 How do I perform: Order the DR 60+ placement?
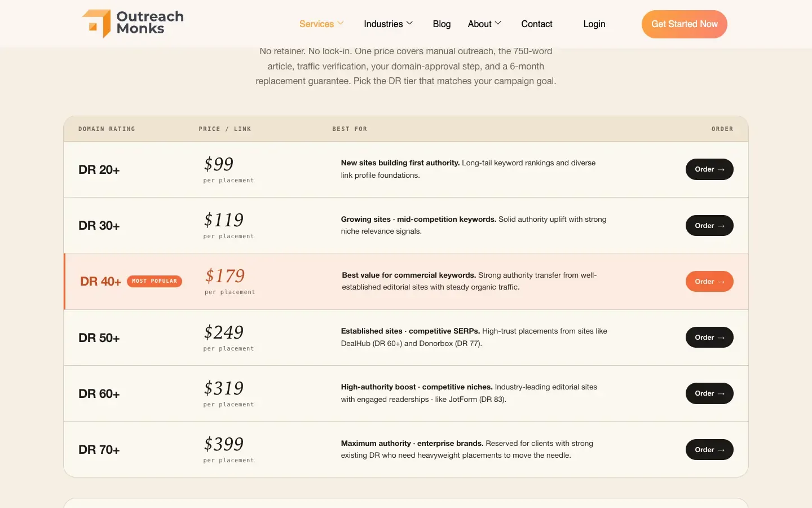[x=709, y=393]
